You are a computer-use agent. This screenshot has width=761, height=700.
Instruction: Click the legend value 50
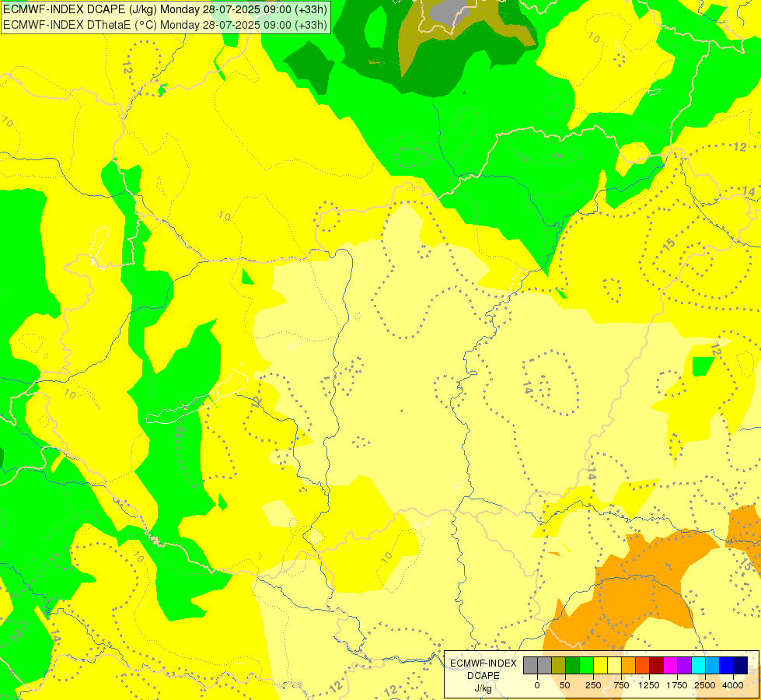(565, 685)
